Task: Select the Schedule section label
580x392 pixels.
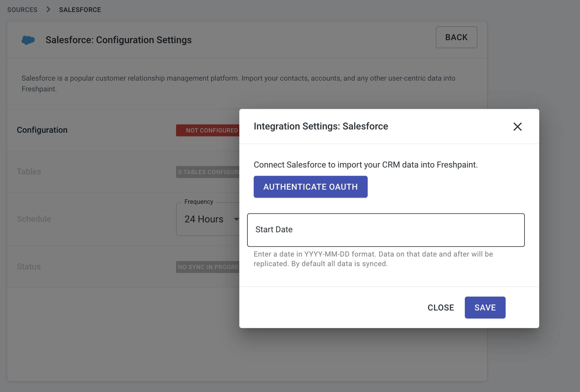Action: [x=34, y=219]
